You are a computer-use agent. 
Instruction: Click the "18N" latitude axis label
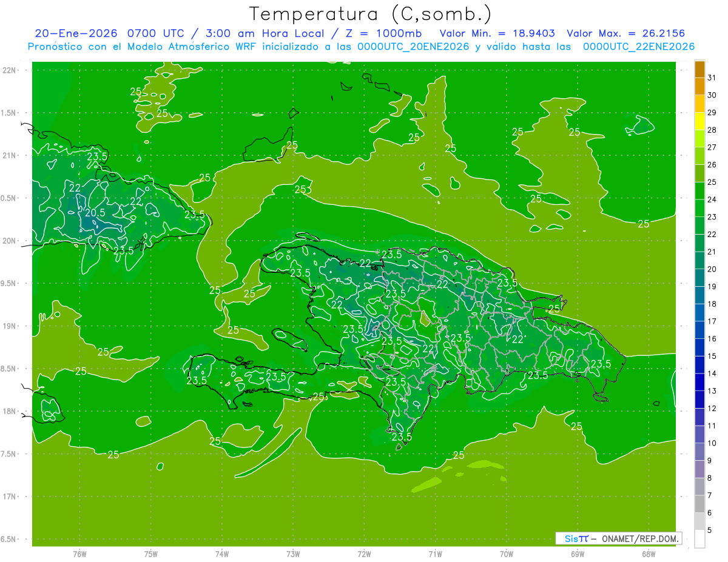pyautogui.click(x=10, y=411)
